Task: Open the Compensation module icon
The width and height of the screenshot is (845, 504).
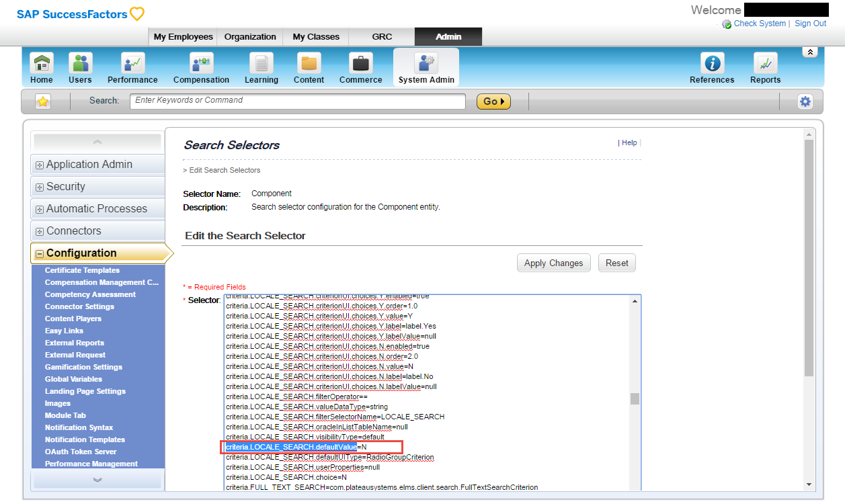Action: pos(201,64)
